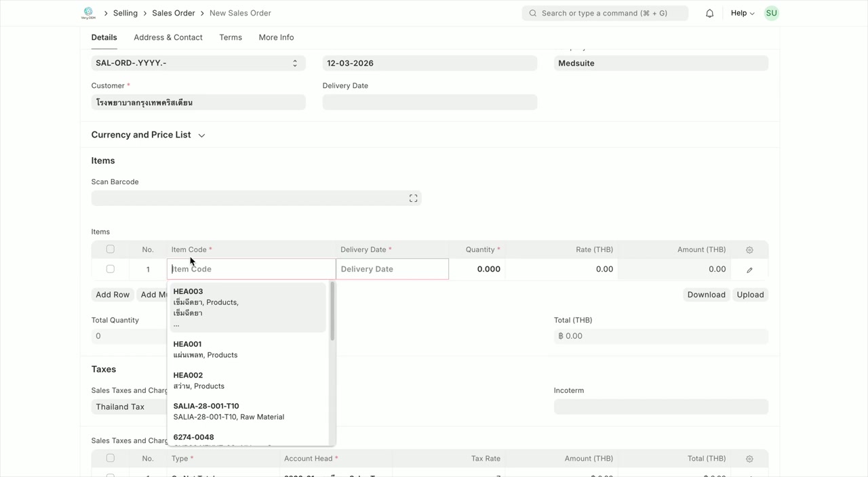Click the row 1 edit pencil icon
868x477 pixels.
click(749, 270)
